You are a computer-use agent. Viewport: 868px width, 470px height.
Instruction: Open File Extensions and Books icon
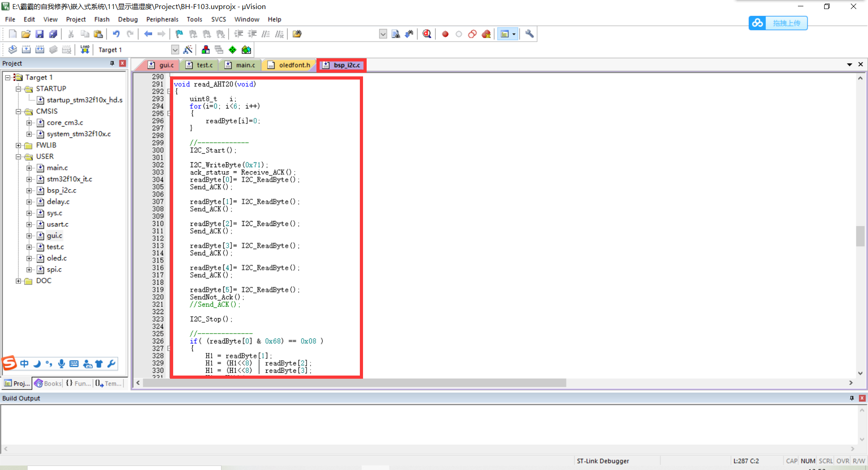tap(206, 50)
